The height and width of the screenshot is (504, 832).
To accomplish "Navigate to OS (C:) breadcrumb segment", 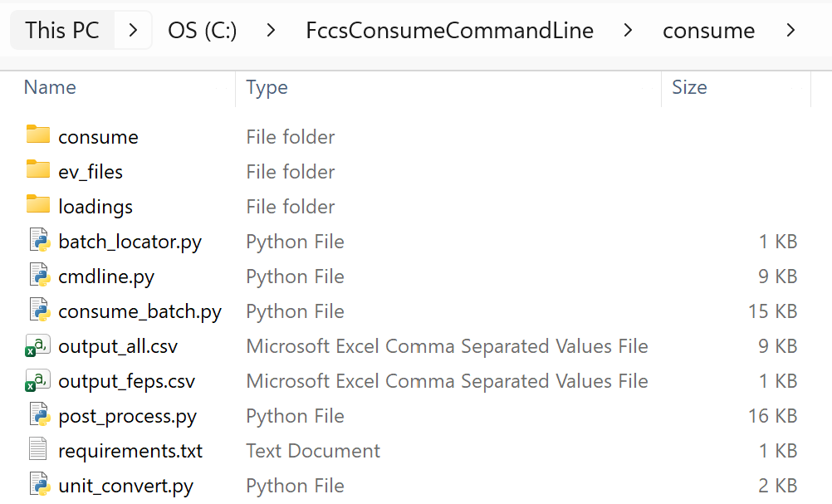I will [x=202, y=31].
